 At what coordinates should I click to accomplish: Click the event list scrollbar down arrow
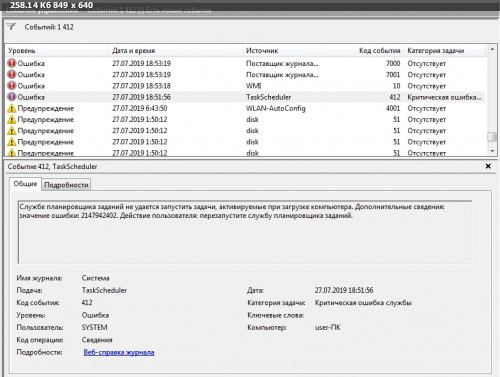click(x=492, y=151)
